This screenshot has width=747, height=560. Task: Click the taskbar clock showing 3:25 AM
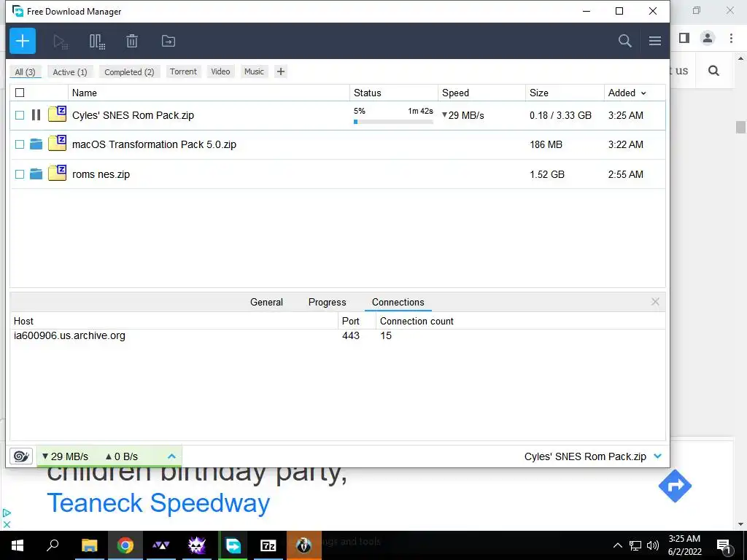click(x=684, y=545)
